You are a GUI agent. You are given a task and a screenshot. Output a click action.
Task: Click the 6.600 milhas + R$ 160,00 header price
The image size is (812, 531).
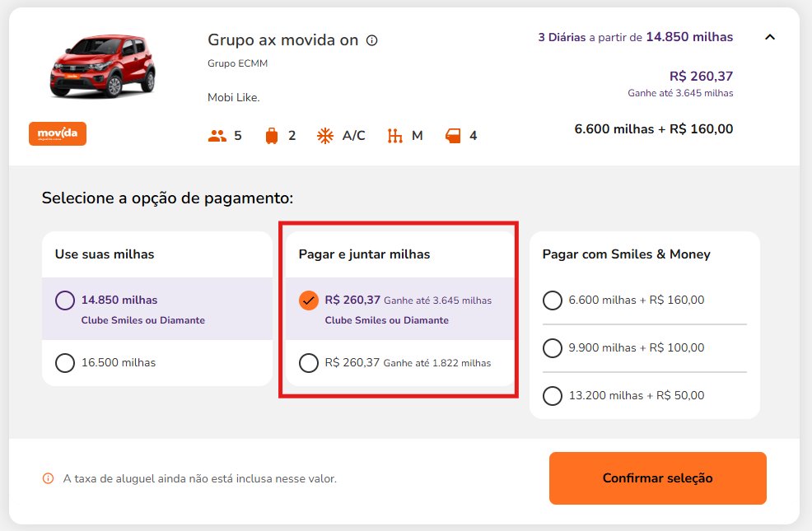(x=654, y=129)
